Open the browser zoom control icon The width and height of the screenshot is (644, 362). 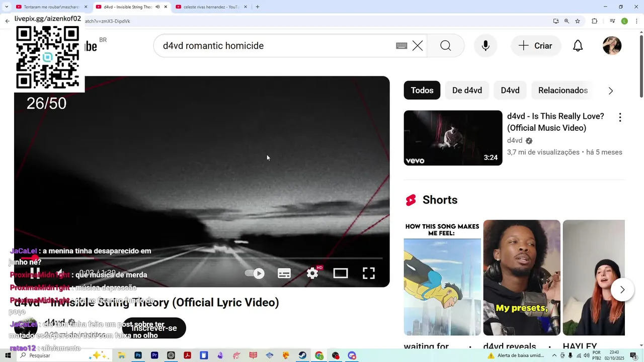click(x=567, y=21)
